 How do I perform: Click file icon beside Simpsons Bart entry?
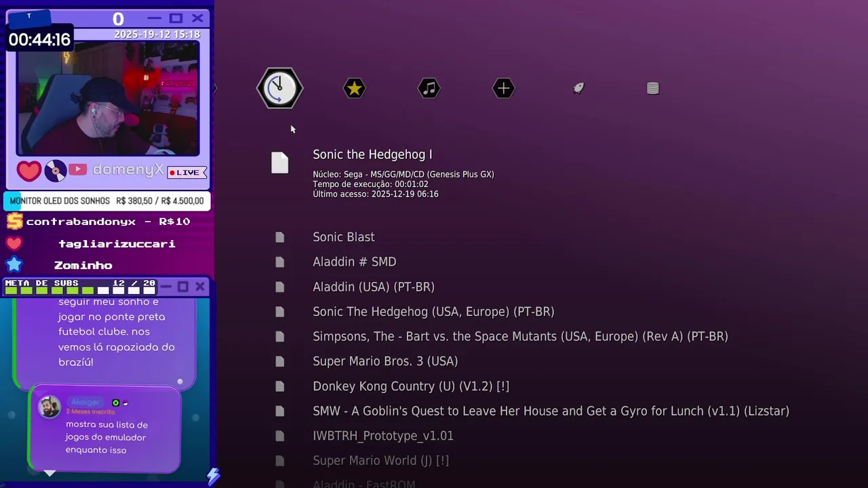tap(280, 336)
